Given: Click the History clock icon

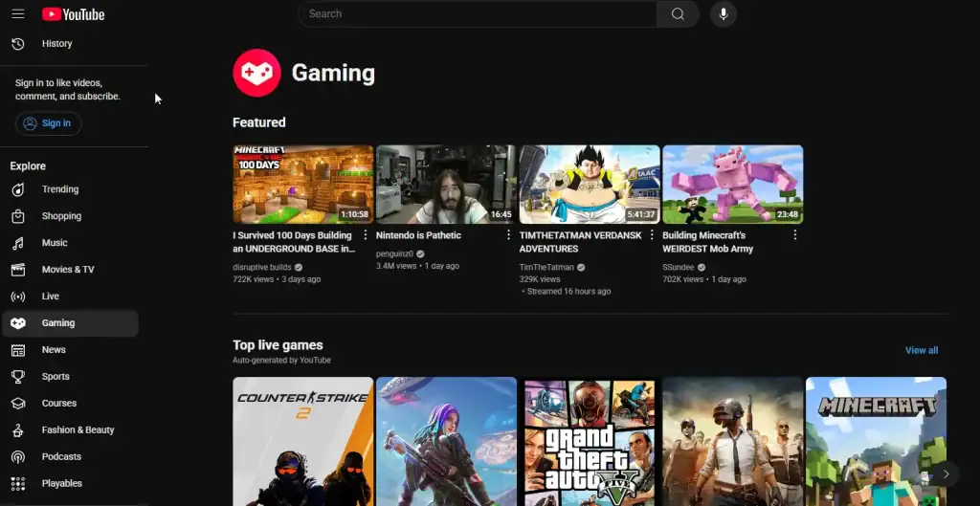Looking at the screenshot, I should (x=18, y=44).
